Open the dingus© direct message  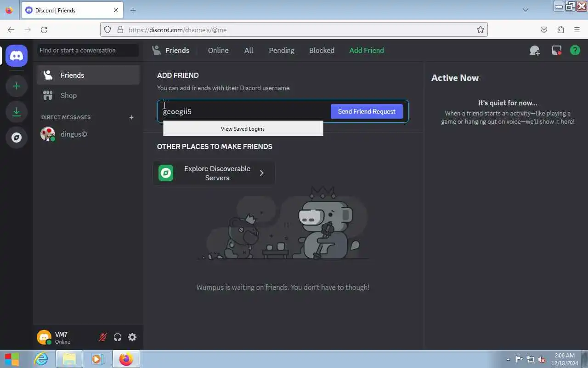[x=88, y=134]
